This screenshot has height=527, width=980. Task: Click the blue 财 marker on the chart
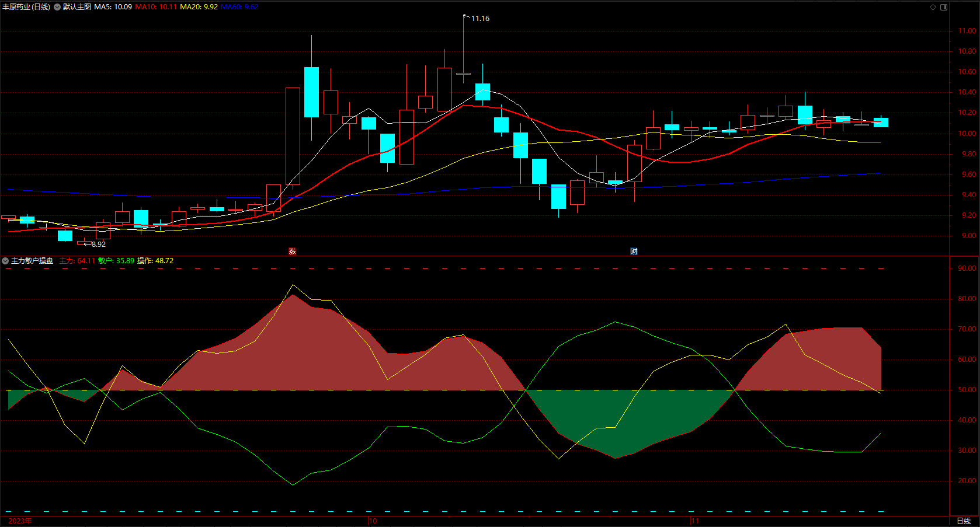tap(634, 252)
